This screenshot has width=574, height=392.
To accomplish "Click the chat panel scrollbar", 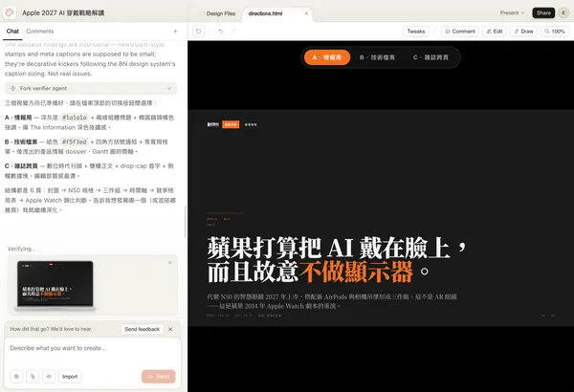I will pyautogui.click(x=186, y=222).
